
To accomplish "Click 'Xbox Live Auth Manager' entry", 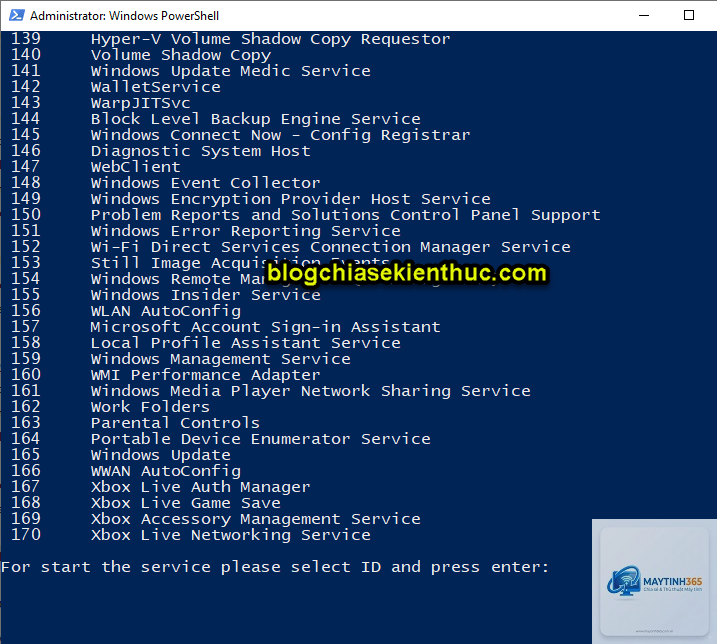I will pyautogui.click(x=200, y=488).
